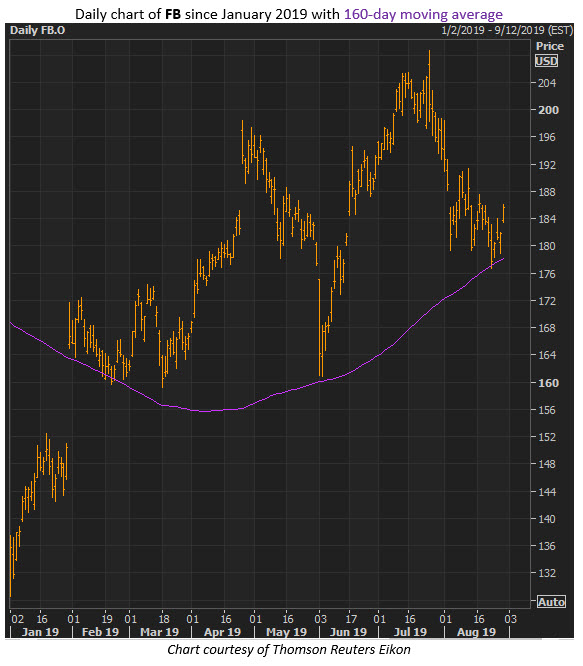Click the 132 price axis label
This screenshot has width=583, height=666.
(546, 573)
